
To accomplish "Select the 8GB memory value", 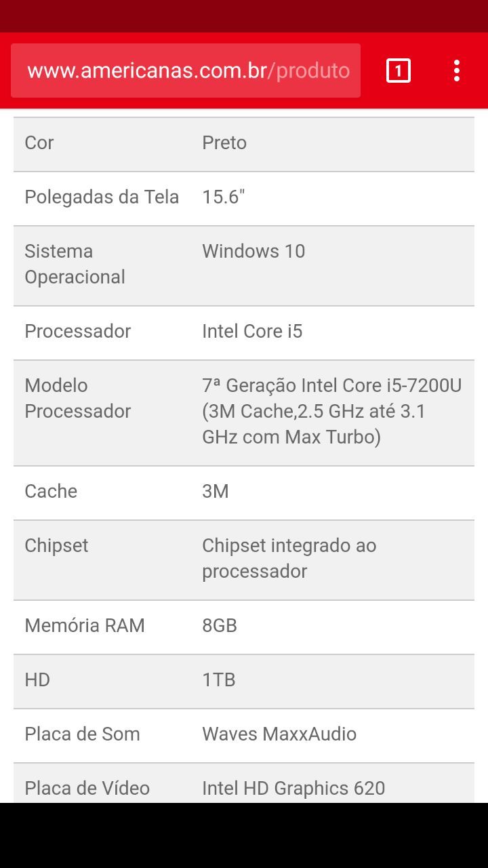I will coord(220,626).
